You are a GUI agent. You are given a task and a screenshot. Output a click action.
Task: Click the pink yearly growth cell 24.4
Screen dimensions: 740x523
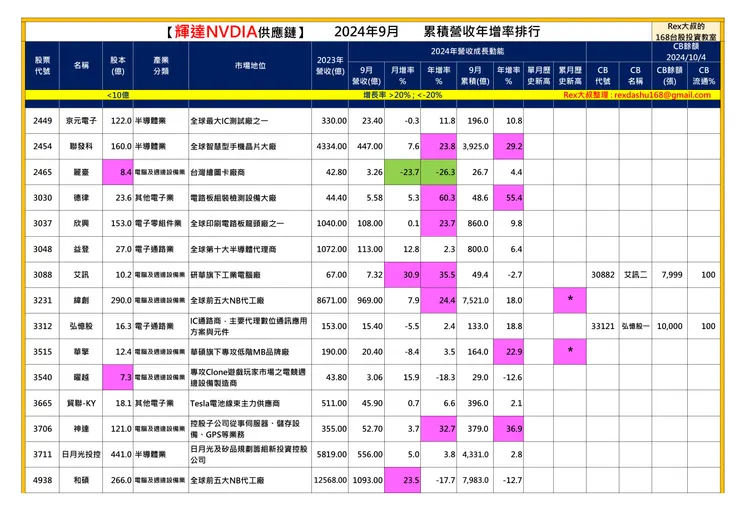[x=439, y=300]
